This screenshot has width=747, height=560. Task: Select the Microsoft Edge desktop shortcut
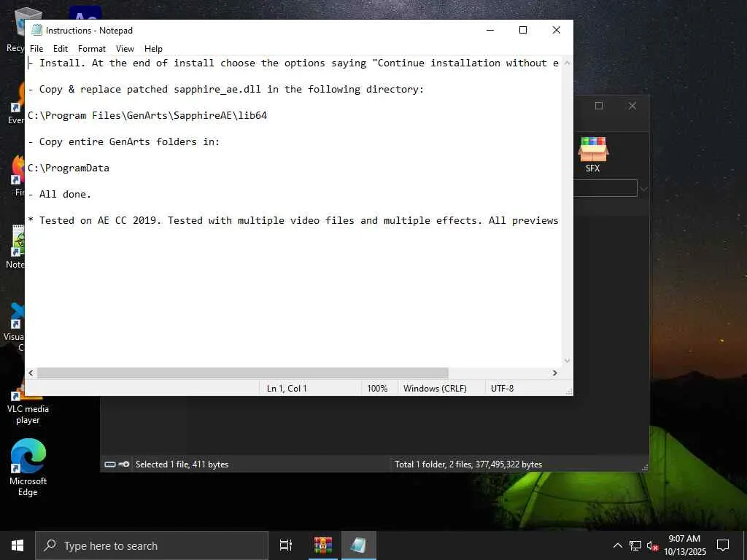pos(28,467)
